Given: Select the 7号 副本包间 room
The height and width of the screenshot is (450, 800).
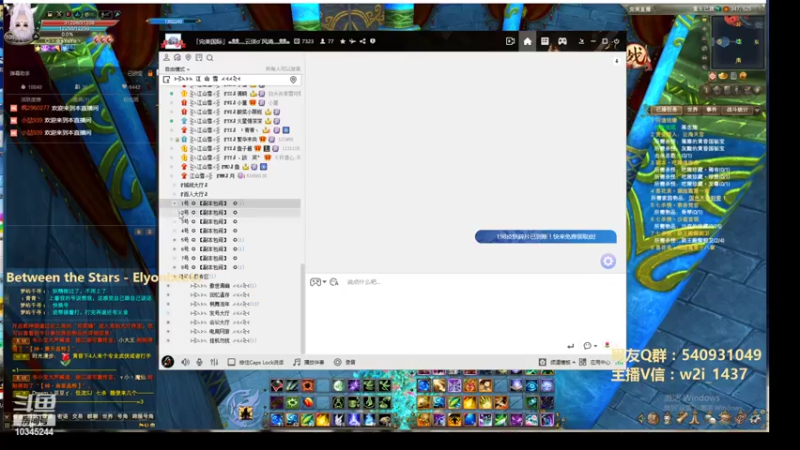Looking at the screenshot, I should (232, 258).
